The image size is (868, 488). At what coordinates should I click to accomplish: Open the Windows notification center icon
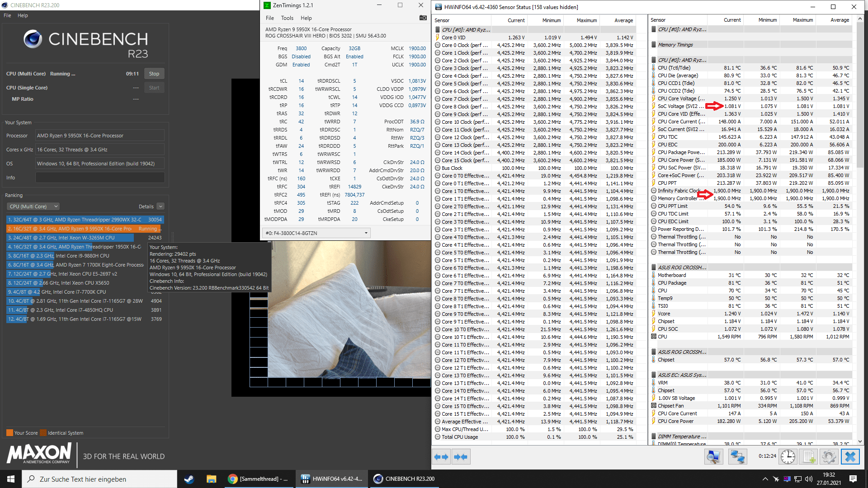tap(853, 479)
